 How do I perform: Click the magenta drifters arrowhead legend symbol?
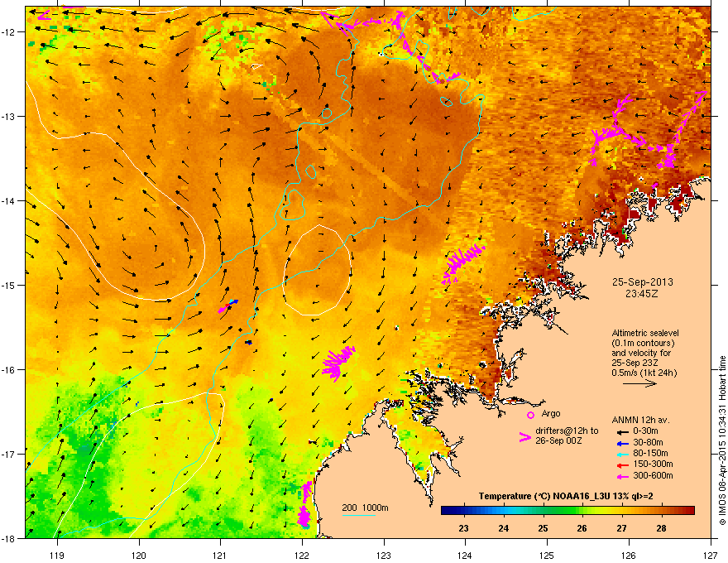[525, 436]
